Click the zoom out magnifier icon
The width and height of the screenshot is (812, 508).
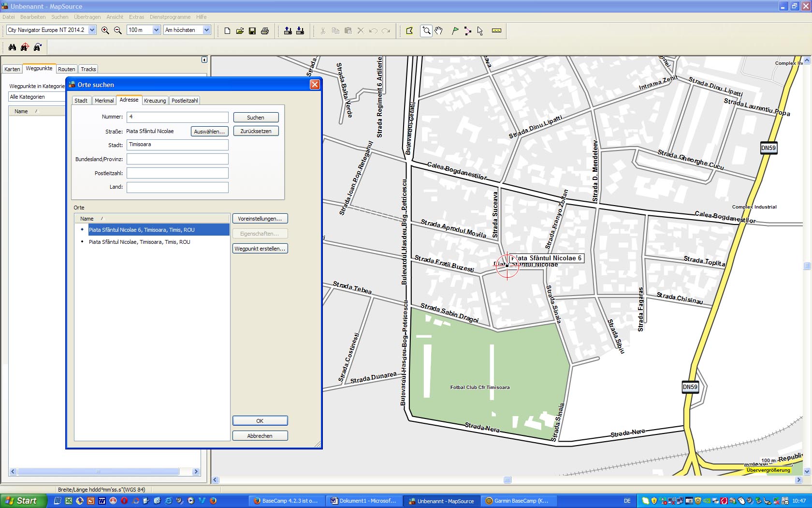(117, 30)
